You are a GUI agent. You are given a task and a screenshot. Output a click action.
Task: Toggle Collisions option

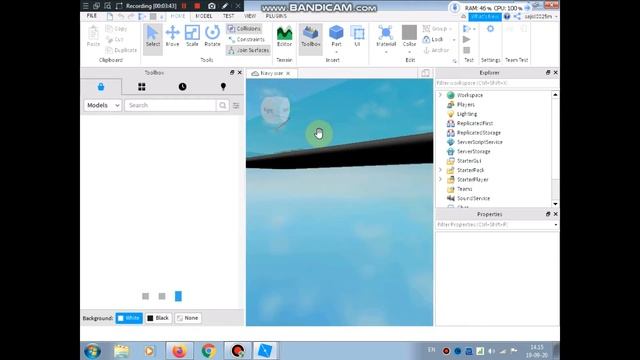point(244,29)
